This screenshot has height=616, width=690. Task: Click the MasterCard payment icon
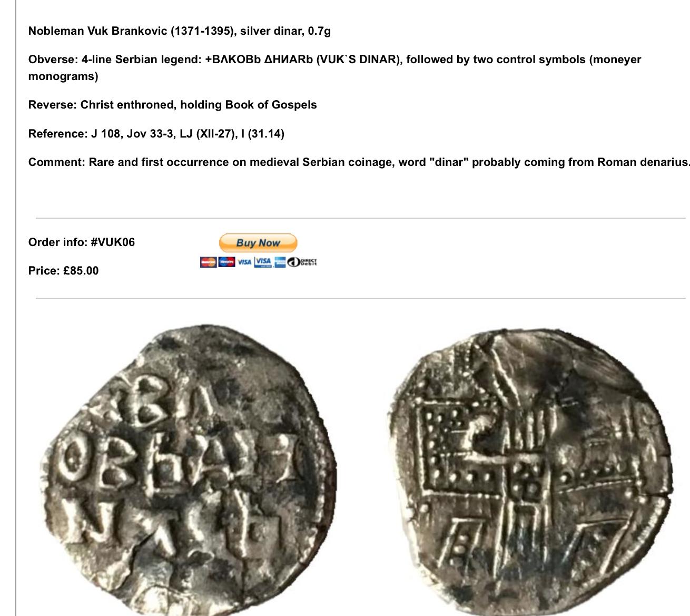pyautogui.click(x=209, y=262)
